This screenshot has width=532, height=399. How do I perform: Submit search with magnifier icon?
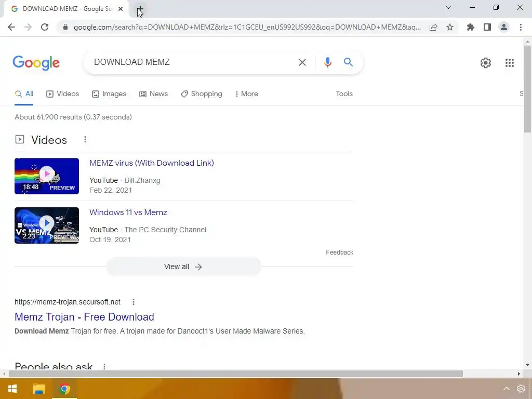(348, 62)
